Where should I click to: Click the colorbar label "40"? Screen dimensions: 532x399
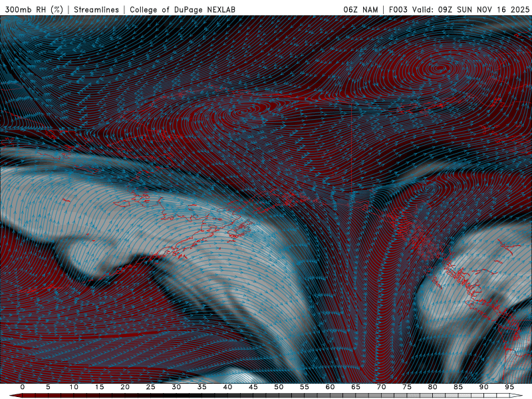click(227, 387)
